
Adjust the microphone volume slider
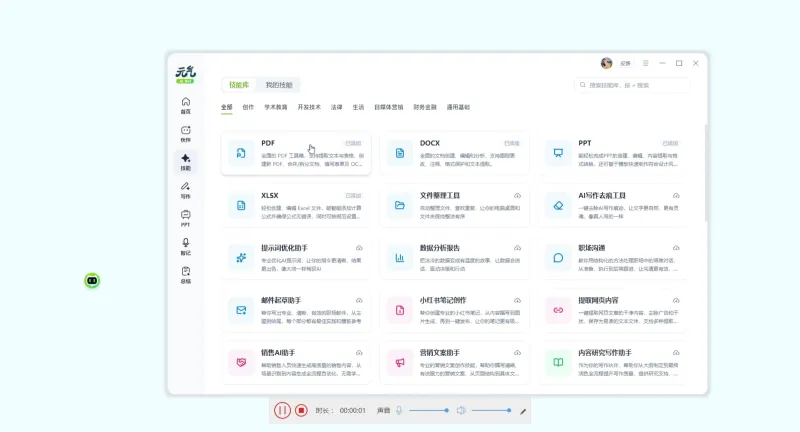(x=429, y=410)
